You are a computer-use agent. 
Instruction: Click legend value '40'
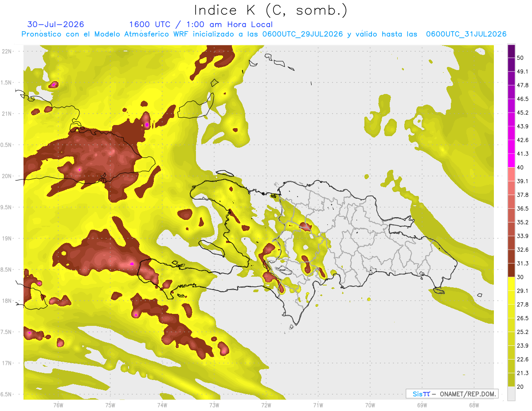(x=521, y=168)
